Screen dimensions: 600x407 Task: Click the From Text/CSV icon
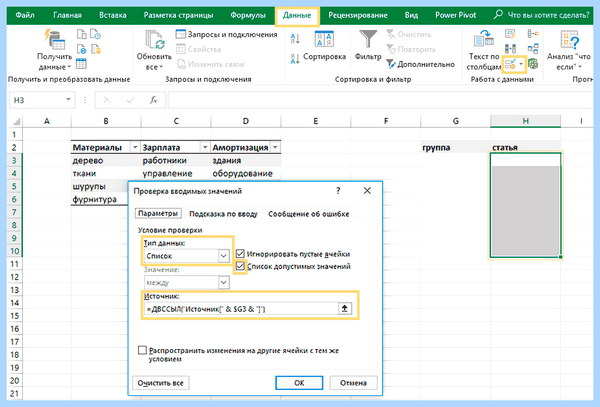tap(82, 34)
